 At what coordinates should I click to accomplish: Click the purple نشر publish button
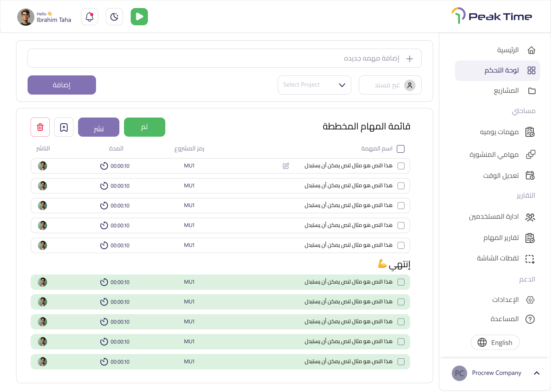click(x=99, y=127)
